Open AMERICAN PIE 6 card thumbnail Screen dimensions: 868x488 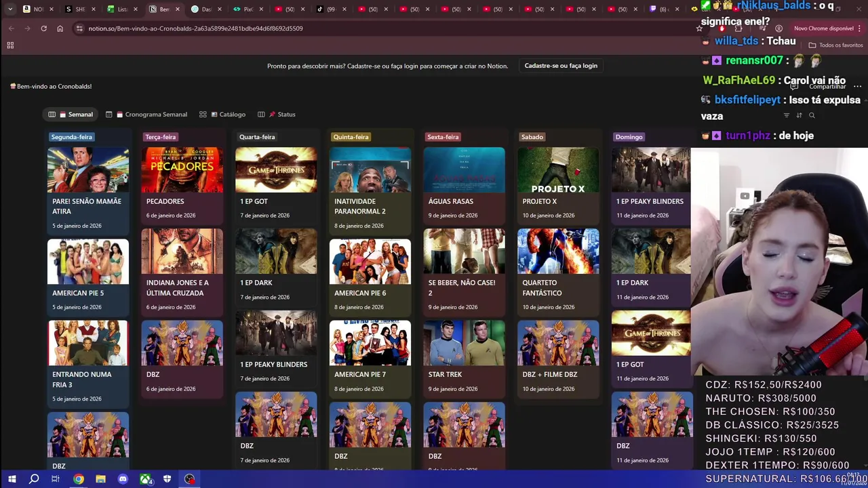click(x=370, y=262)
